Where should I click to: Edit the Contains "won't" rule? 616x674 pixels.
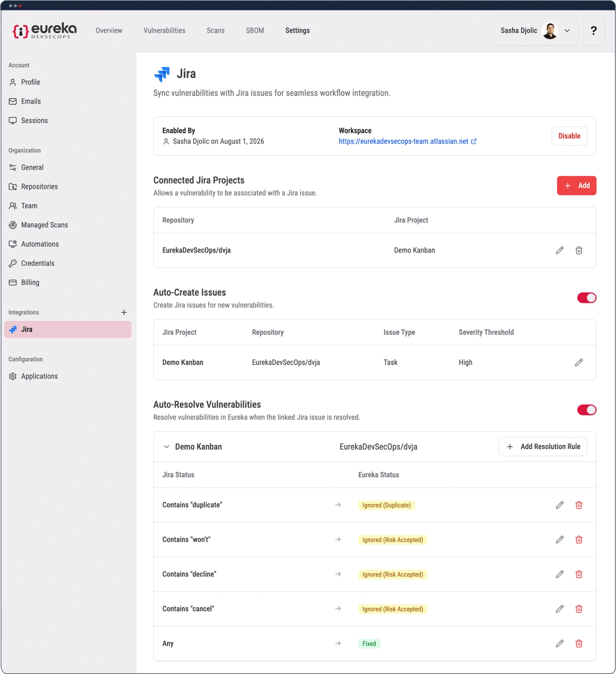click(559, 540)
